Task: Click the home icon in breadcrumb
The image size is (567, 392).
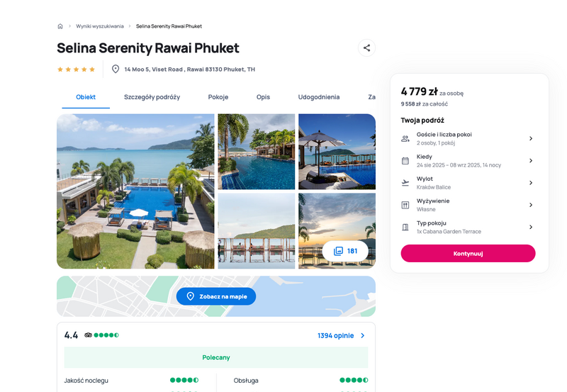Action: pyautogui.click(x=60, y=26)
